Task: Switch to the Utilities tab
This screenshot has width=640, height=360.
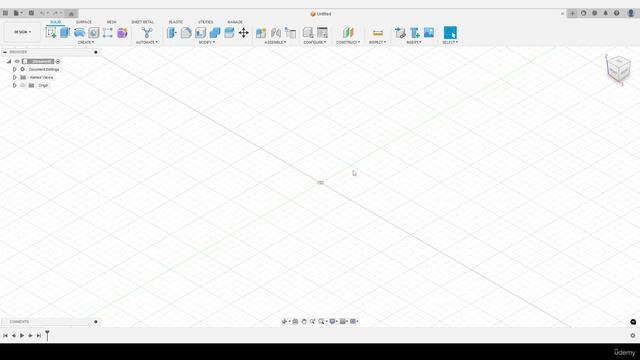Action: (205, 22)
